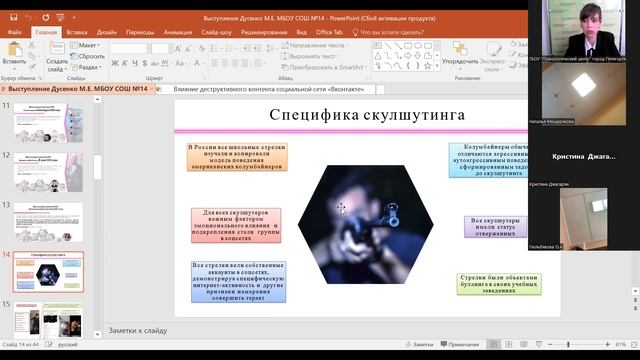
Task: Open the Экспресс-стили quick styles gallery
Action: tap(493, 56)
